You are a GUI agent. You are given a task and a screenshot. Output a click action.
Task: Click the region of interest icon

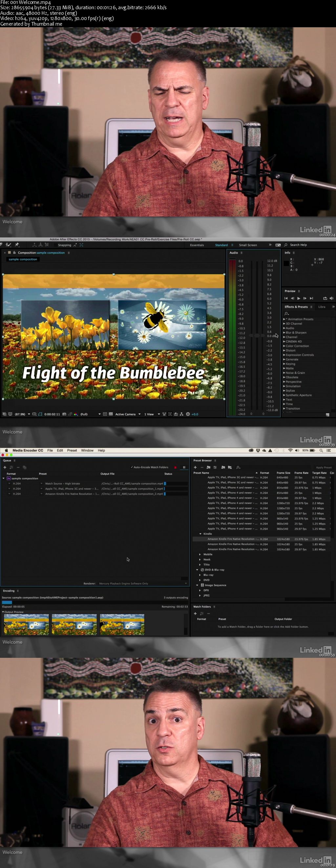coord(105,414)
